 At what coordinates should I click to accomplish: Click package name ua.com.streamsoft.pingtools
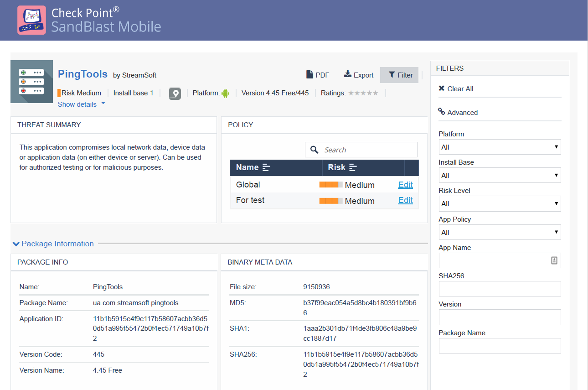[x=136, y=303]
